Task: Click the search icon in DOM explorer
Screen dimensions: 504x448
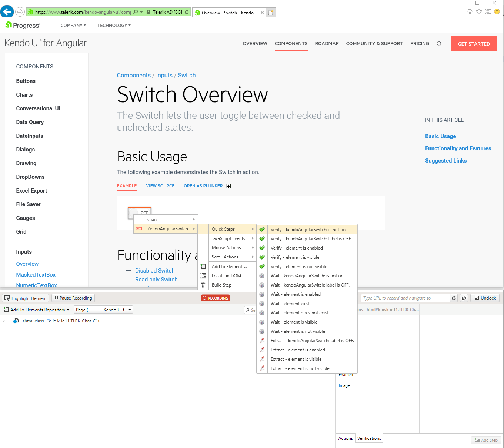Action: pyautogui.click(x=248, y=310)
